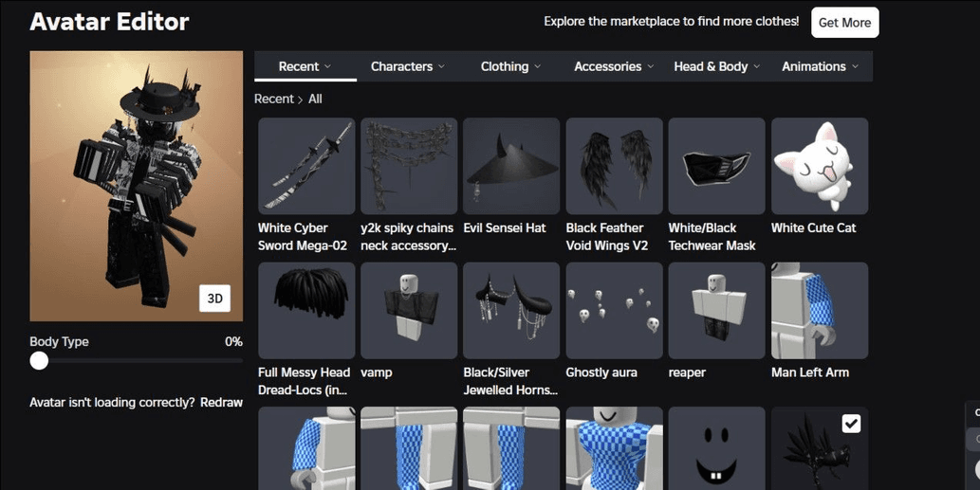Expand the Animations dropdown chevron
Image resolution: width=980 pixels, height=490 pixels.
coord(855,66)
